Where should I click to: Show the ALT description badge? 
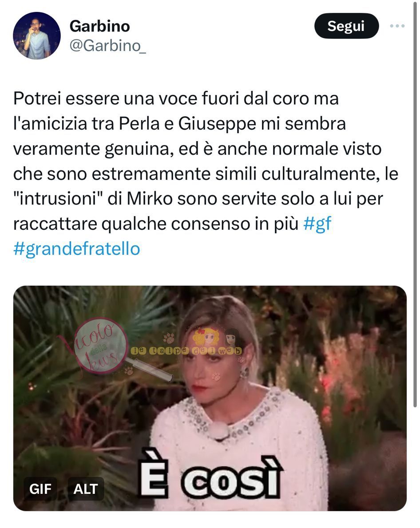pos(86,489)
